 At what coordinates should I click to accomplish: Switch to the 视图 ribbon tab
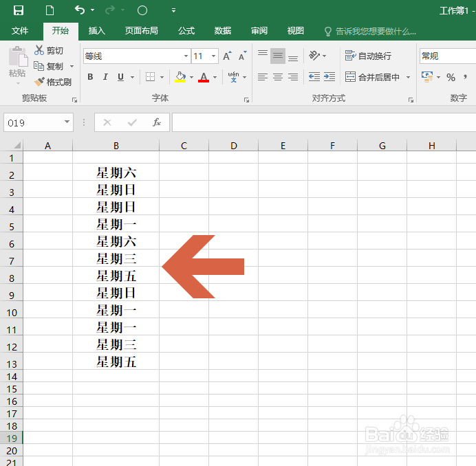point(296,31)
